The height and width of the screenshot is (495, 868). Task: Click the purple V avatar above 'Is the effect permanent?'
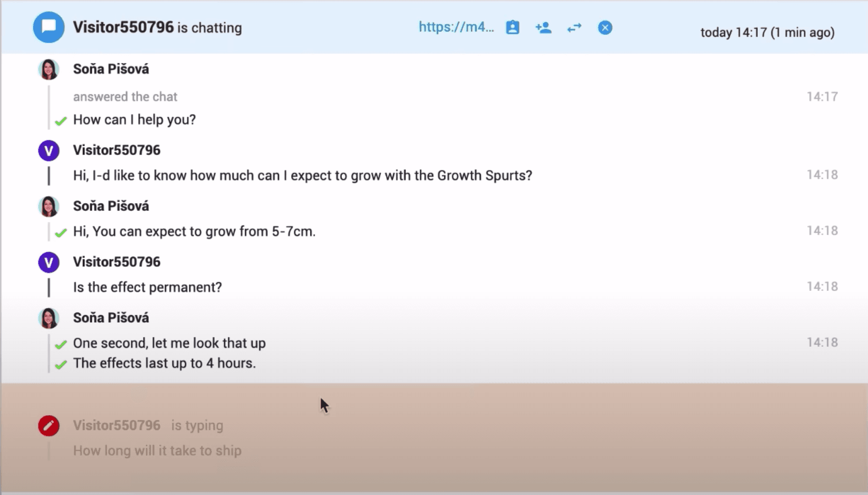tap(49, 262)
